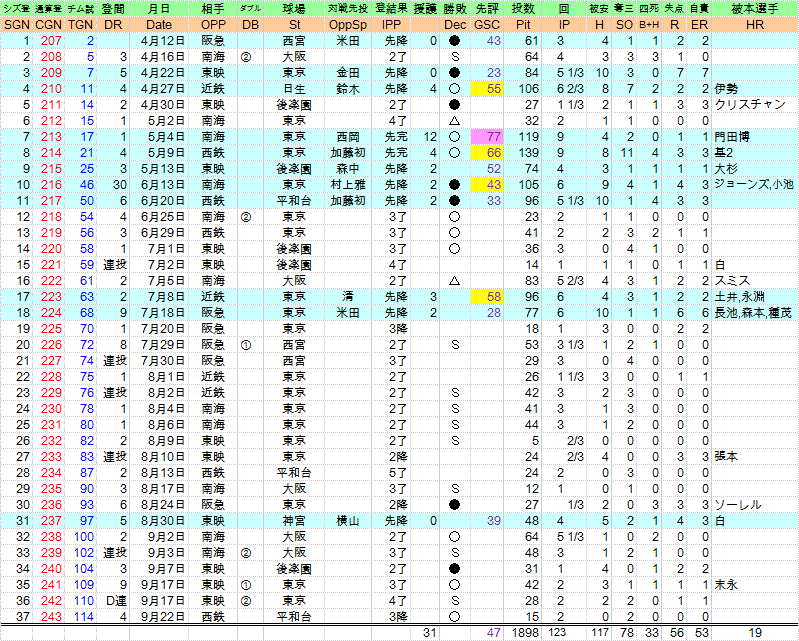Screen dimensions: 799x641
Task: Select the GSC cell 77 highlighted pink
Action: 487,137
